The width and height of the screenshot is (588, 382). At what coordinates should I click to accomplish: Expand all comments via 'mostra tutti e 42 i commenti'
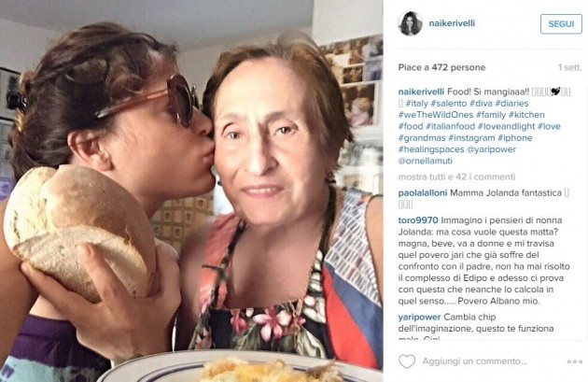pos(456,177)
